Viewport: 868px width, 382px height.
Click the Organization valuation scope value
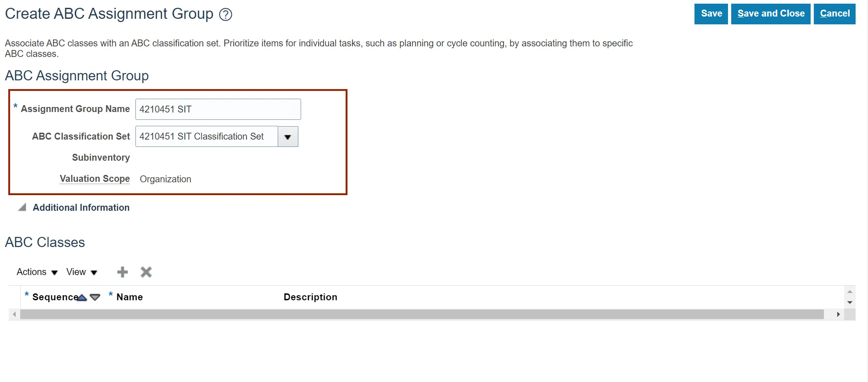pyautogui.click(x=165, y=180)
